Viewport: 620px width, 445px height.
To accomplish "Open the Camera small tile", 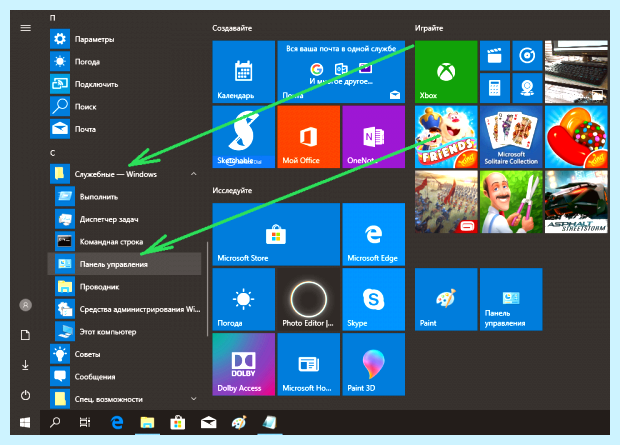I will point(527,88).
